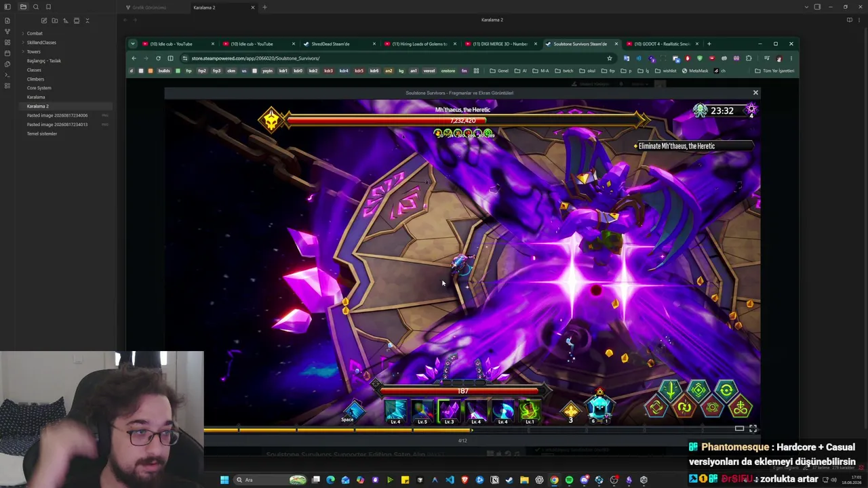Open browser tab search dropdown
Screen dimensions: 868x488
click(133, 44)
